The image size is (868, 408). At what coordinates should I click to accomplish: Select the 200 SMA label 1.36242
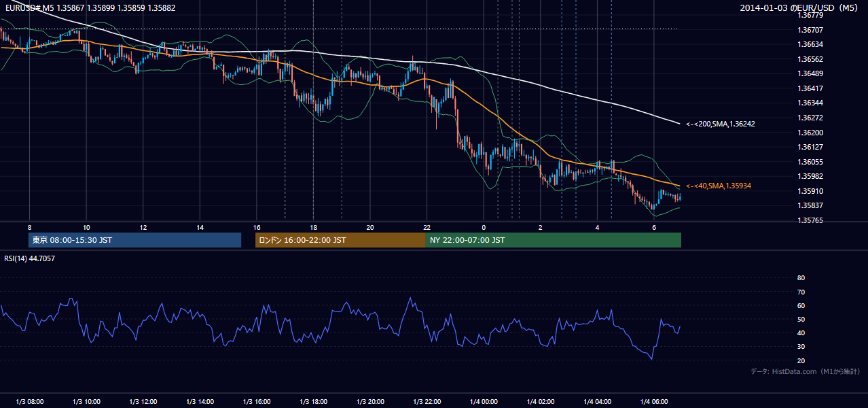[721, 124]
